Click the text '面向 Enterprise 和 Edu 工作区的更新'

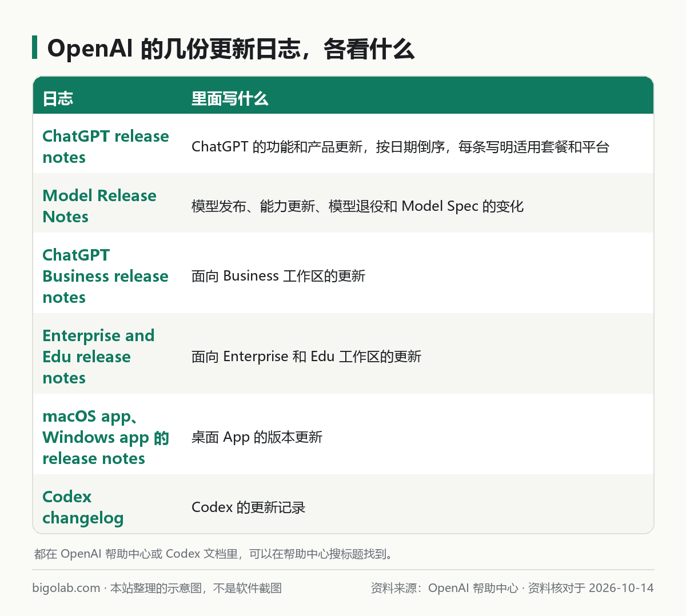point(306,357)
